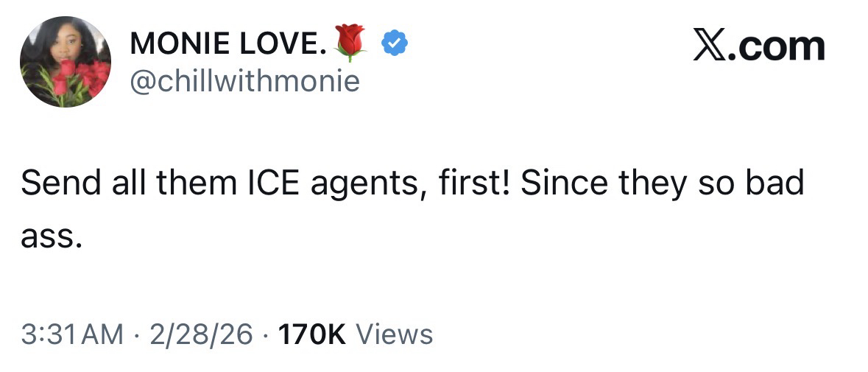The width and height of the screenshot is (868, 372).
Task: Click the X logo glyph
Action: (x=708, y=45)
